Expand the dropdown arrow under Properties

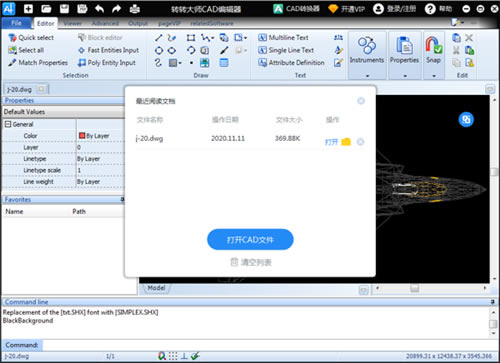405,76
